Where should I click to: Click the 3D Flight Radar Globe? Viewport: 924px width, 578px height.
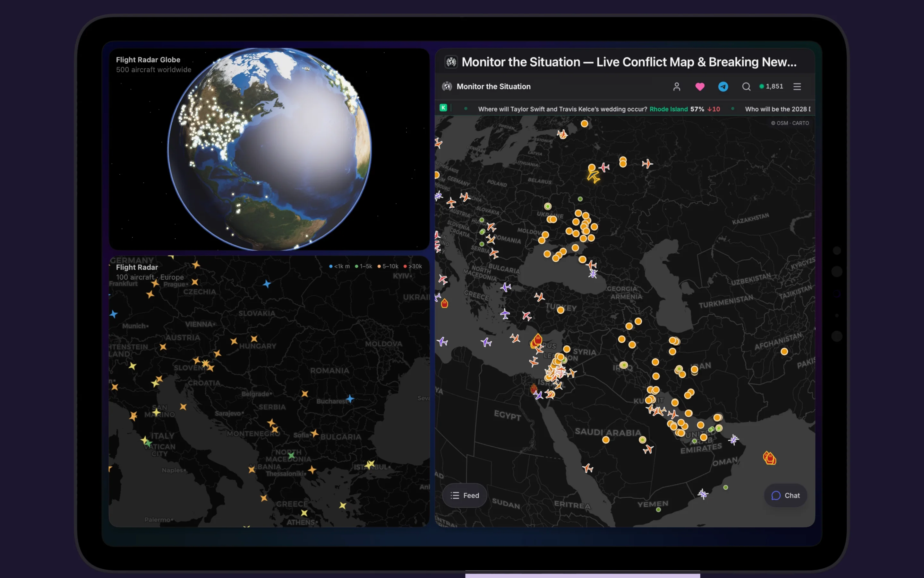[x=269, y=149]
